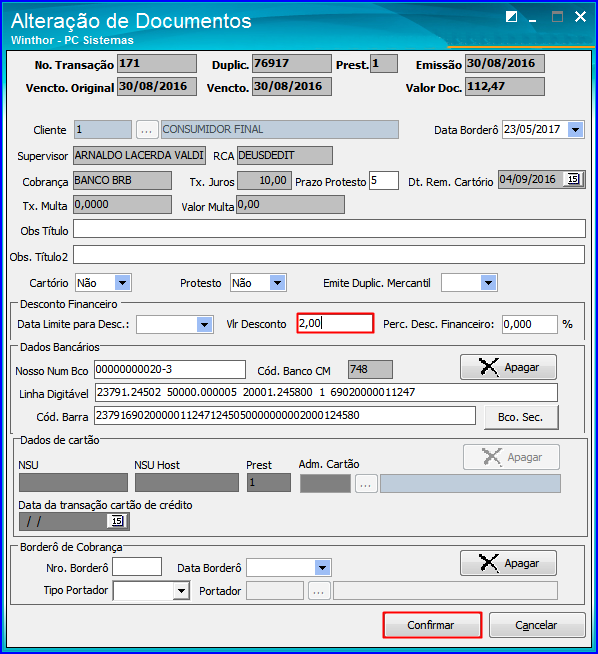Focus the Nosso Num Bco field
Screen dimensions: 598x654
click(170, 370)
